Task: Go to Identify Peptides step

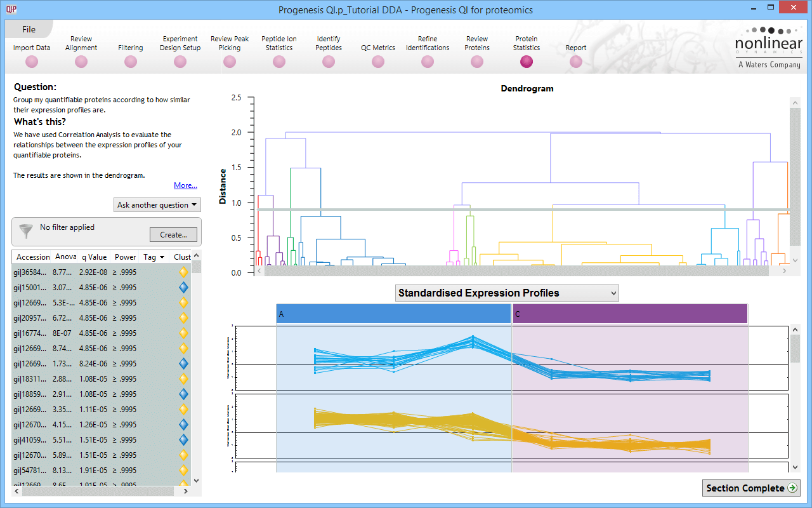Action: [x=329, y=62]
